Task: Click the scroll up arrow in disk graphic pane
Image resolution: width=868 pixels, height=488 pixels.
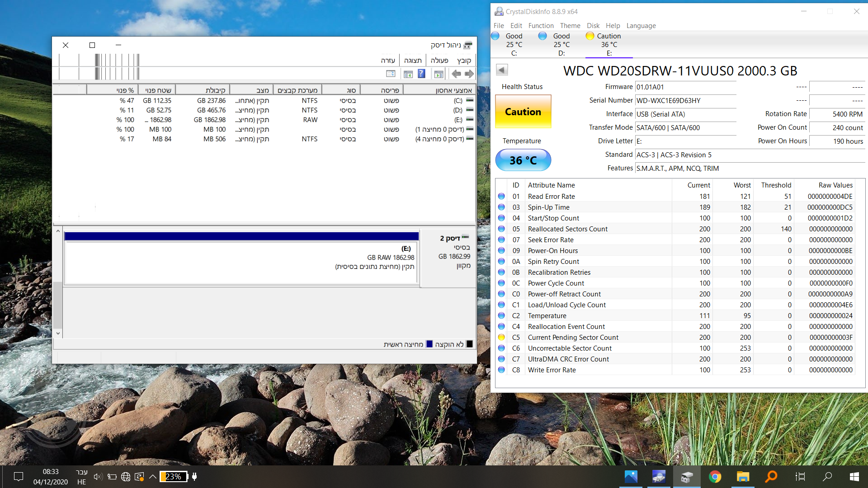Action: coord(58,231)
